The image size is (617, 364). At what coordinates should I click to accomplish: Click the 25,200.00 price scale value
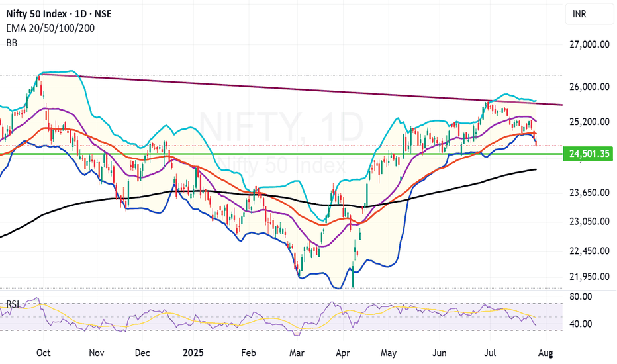pos(589,122)
